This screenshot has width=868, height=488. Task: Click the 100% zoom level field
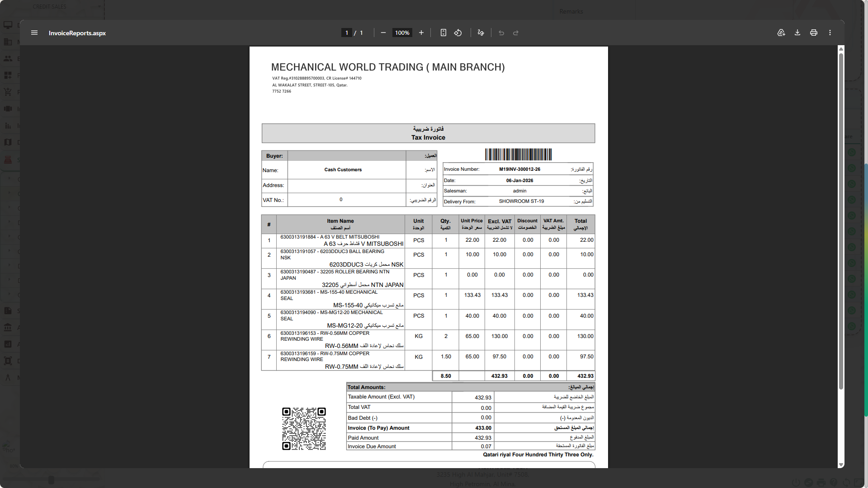click(x=402, y=33)
